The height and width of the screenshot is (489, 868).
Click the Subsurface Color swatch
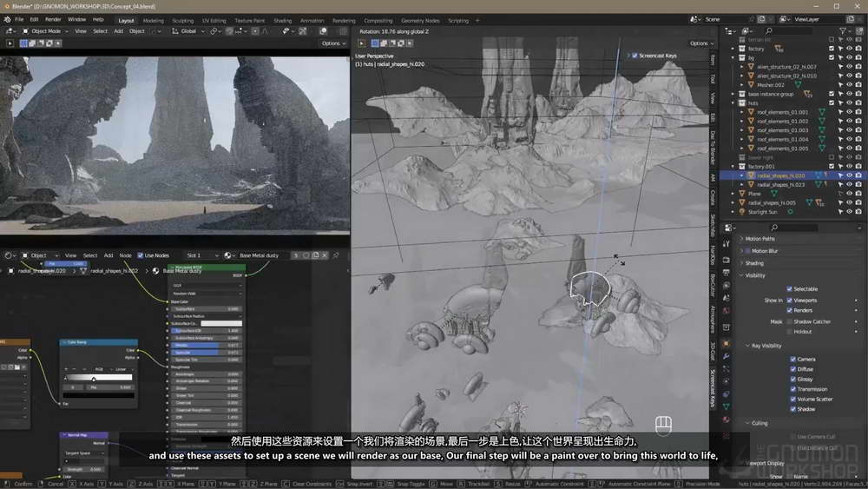[x=221, y=323]
